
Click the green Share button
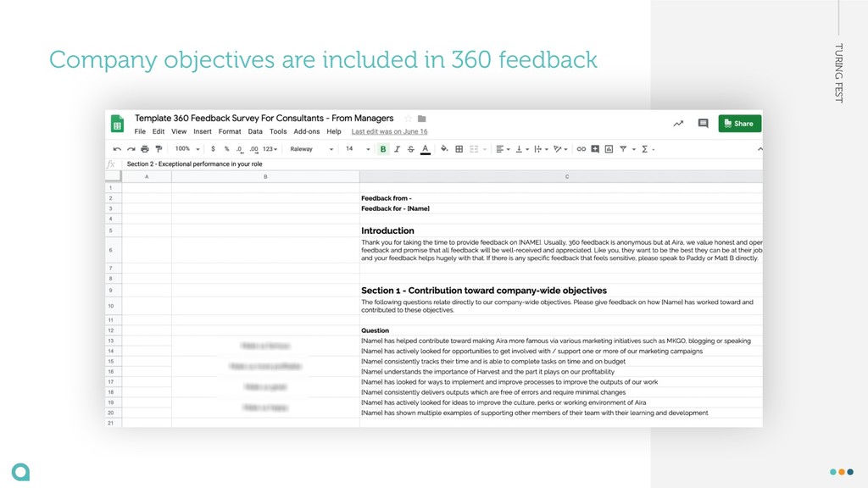pos(739,124)
